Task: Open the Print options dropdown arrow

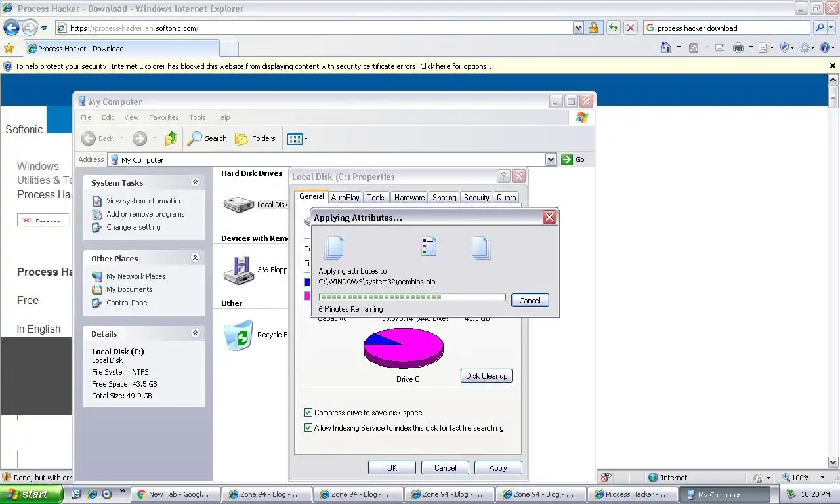Action: 750,47
